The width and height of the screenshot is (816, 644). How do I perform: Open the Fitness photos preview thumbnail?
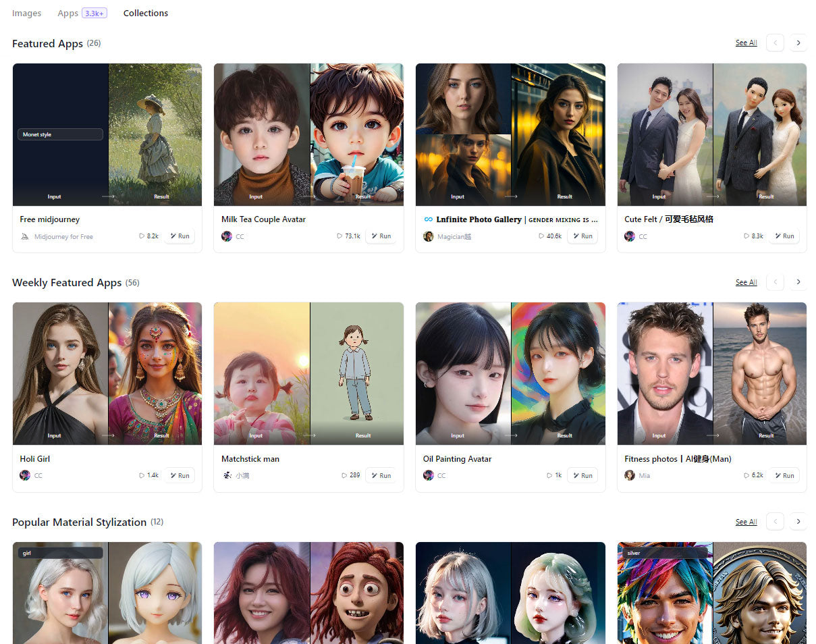(712, 373)
